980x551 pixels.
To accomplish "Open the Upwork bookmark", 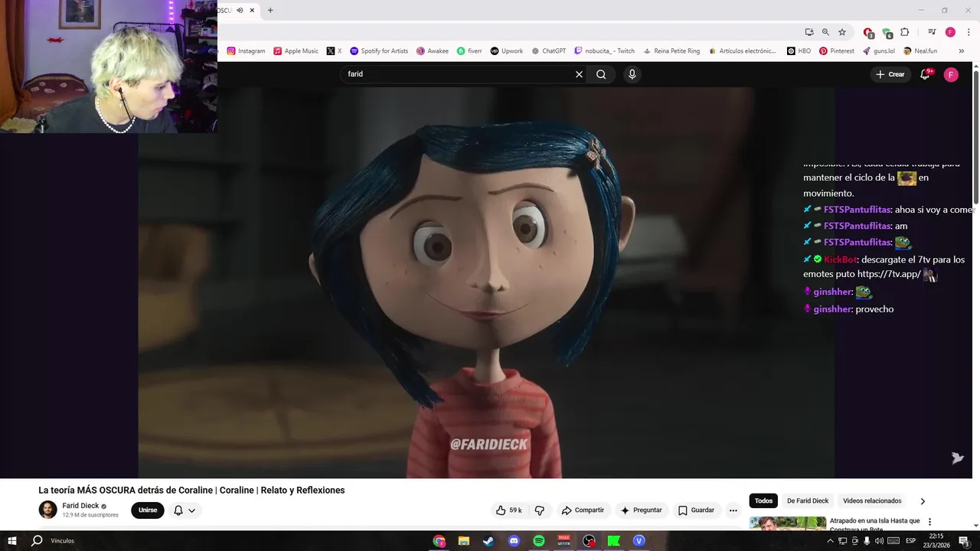I will pos(507,51).
